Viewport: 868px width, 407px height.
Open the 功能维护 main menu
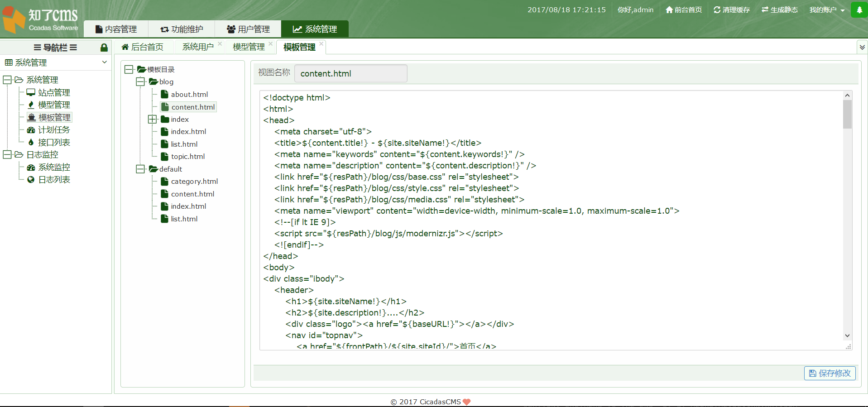[182, 29]
